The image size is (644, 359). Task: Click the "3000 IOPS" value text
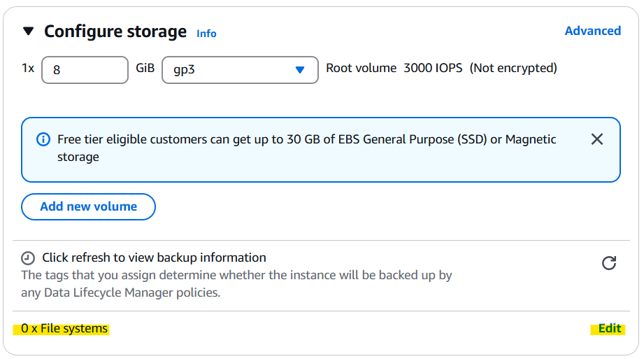tap(433, 69)
